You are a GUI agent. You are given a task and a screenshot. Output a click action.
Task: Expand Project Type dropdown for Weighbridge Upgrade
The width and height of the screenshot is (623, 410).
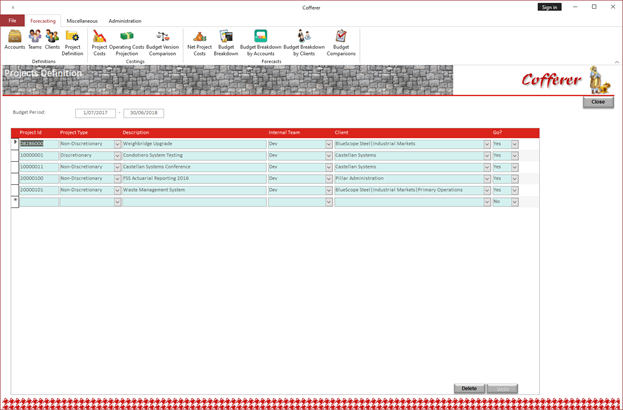click(117, 144)
